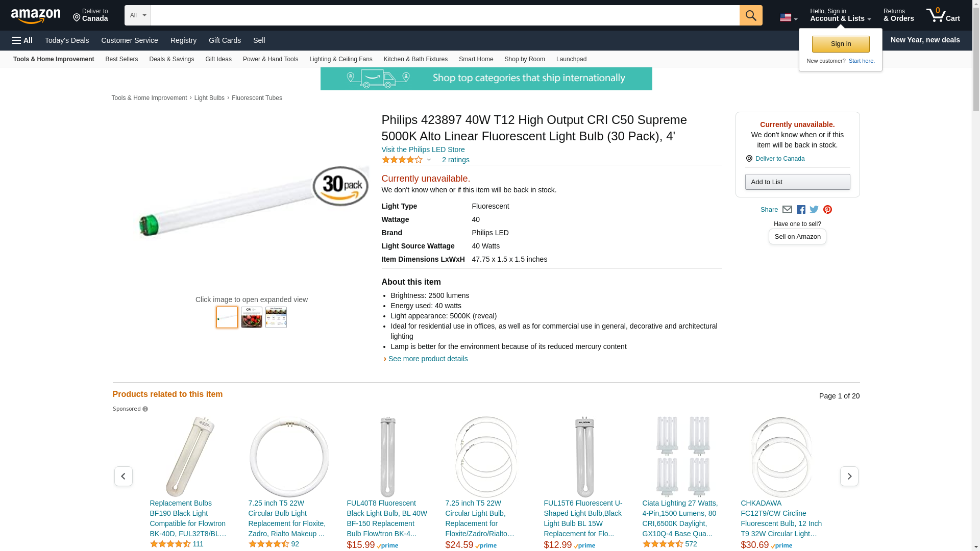Share product on Twitter
The height and width of the screenshot is (551, 980).
814,210
